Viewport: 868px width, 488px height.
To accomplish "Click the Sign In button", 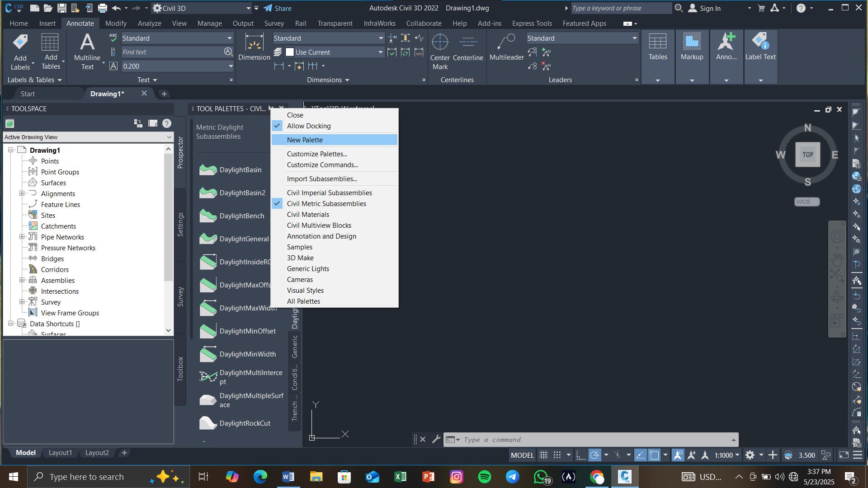I will (704, 8).
